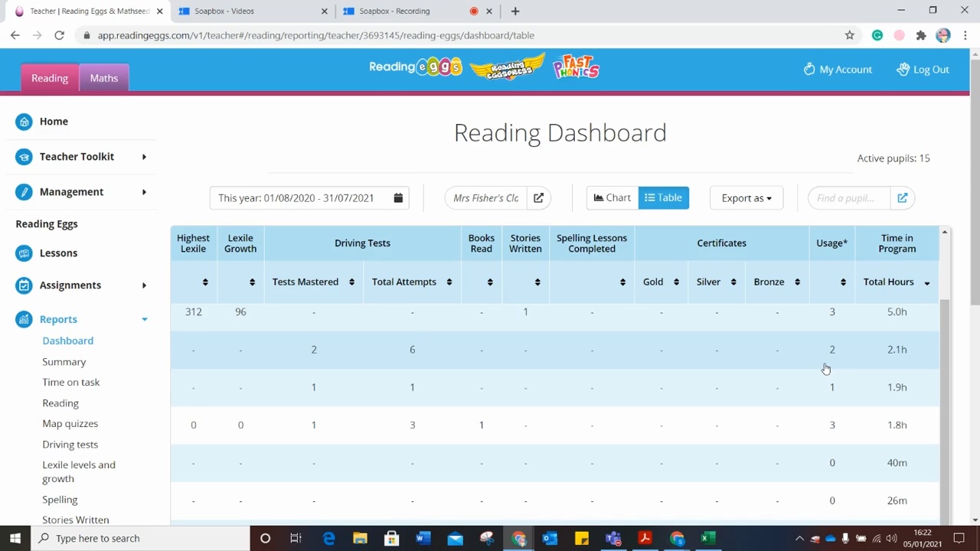Collapse the Reports section arrow
The height and width of the screenshot is (551, 980).
click(x=144, y=319)
